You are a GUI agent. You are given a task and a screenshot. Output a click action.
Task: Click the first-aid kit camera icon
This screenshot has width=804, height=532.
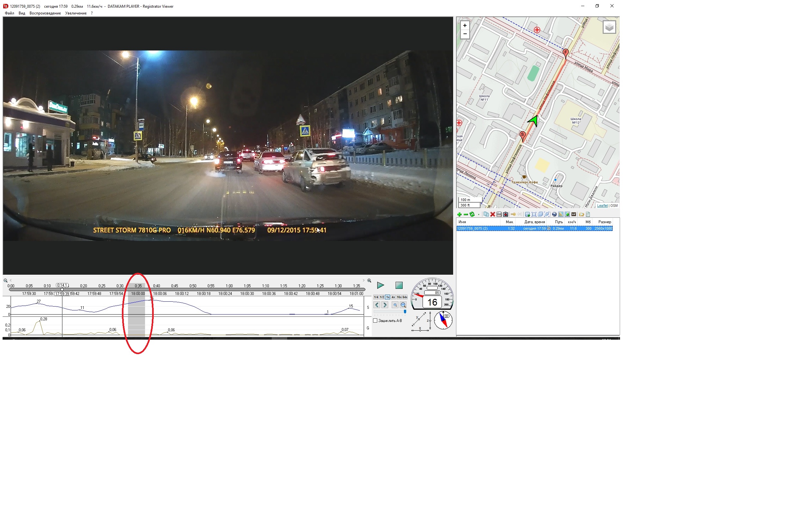506,215
